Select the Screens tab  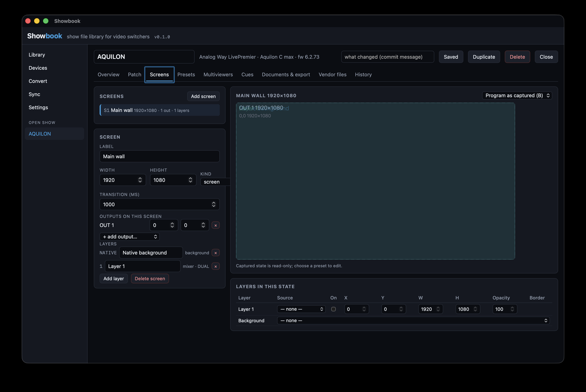159,74
